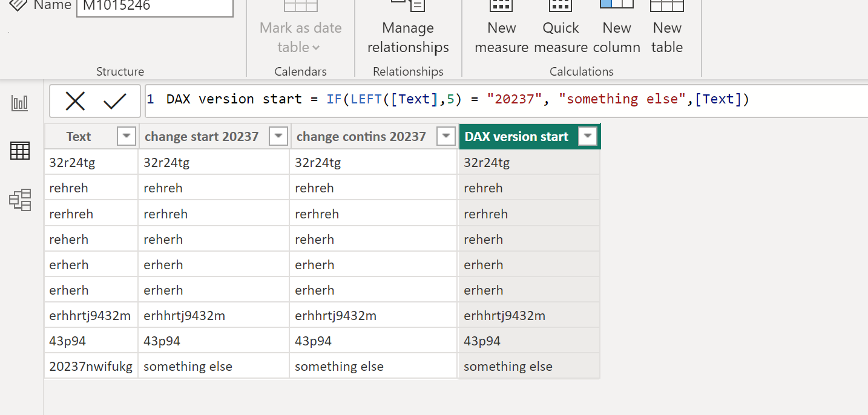This screenshot has height=415, width=868.
Task: Open filter dropdown for change start 20237 column
Action: (x=278, y=137)
